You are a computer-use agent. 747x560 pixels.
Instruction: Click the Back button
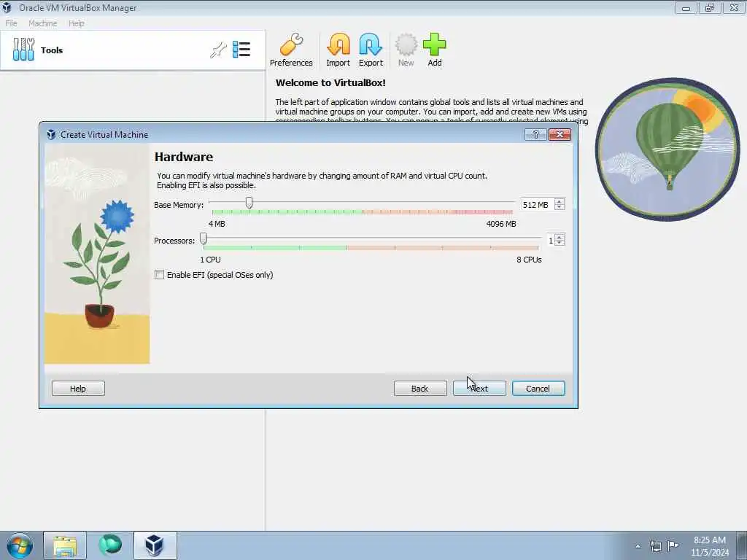click(420, 389)
